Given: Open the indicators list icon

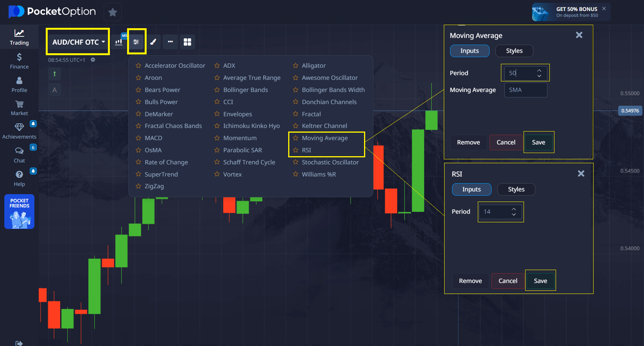Looking at the screenshot, I should [x=136, y=42].
